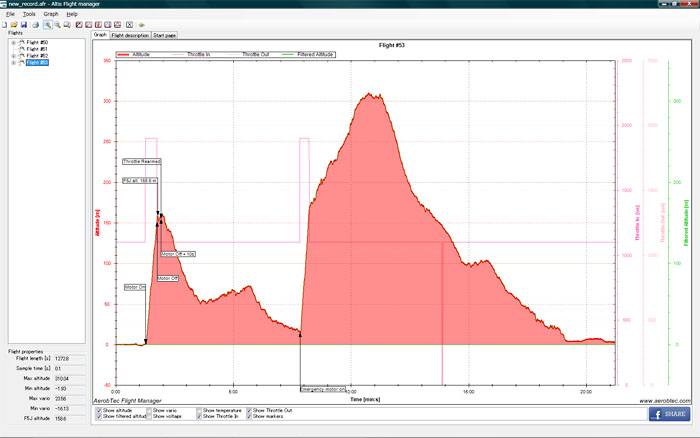Select Flight #52 in the flights tree
This screenshot has height=438, width=700.
(x=37, y=56)
